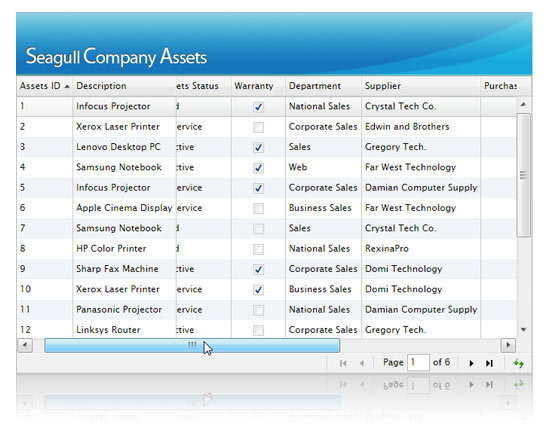Uncheck warranty for row 10 Xerox Laser Printer
The image size is (550, 430).
pos(259,290)
